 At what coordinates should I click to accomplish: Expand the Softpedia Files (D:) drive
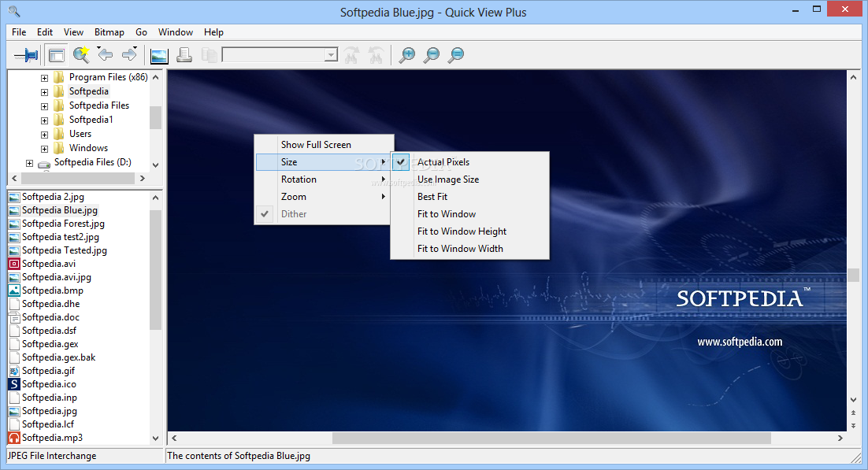pos(29,163)
